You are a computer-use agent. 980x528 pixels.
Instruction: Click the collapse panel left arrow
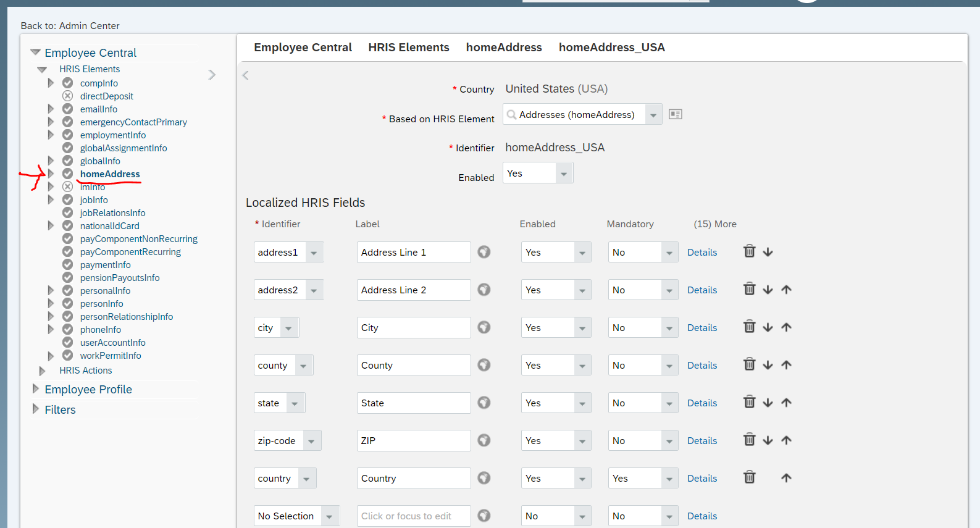click(x=246, y=75)
